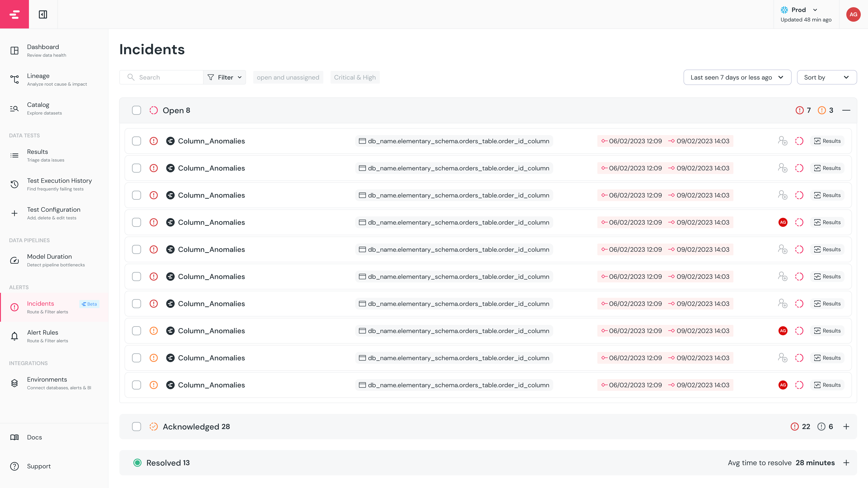Open the Filter dropdown

click(x=225, y=77)
